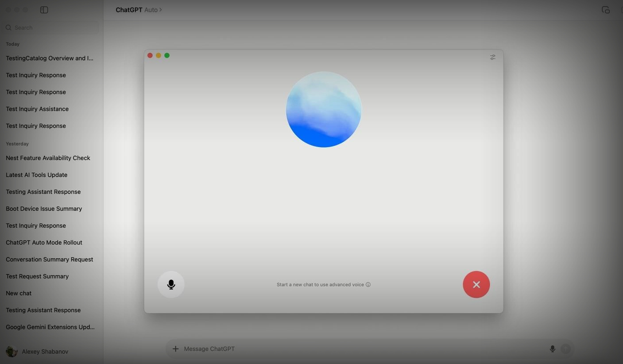623x364 pixels.
Task: Open voice settings sliders icon
Action: pos(492,58)
